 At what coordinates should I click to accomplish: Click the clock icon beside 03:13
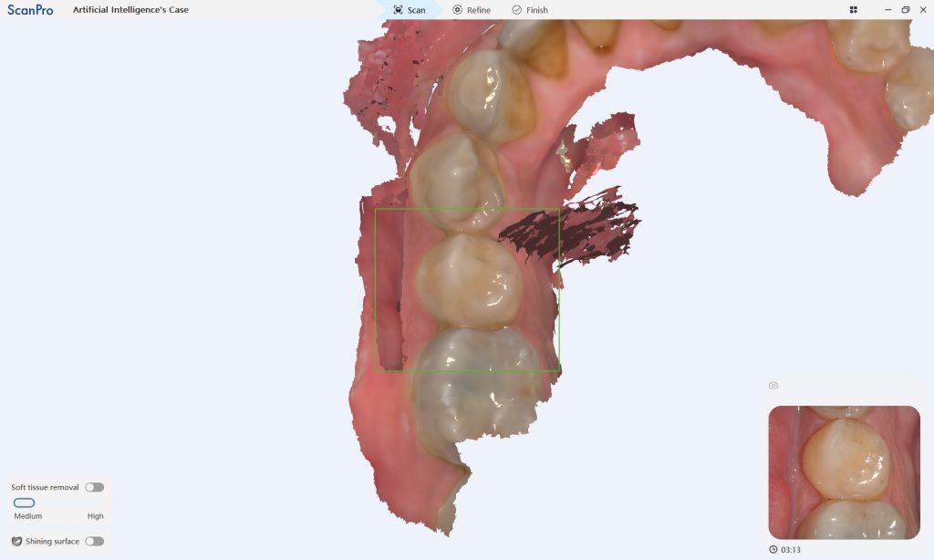(x=773, y=550)
